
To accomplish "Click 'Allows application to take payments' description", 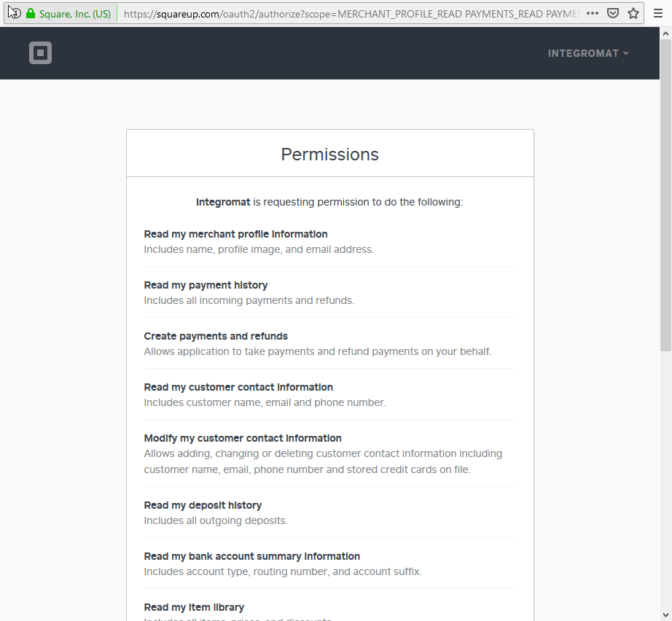I will 318,351.
